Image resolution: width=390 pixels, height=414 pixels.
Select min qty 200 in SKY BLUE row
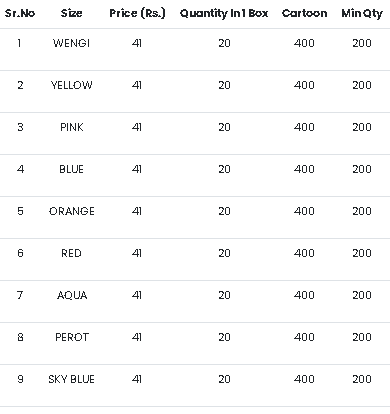(x=362, y=379)
